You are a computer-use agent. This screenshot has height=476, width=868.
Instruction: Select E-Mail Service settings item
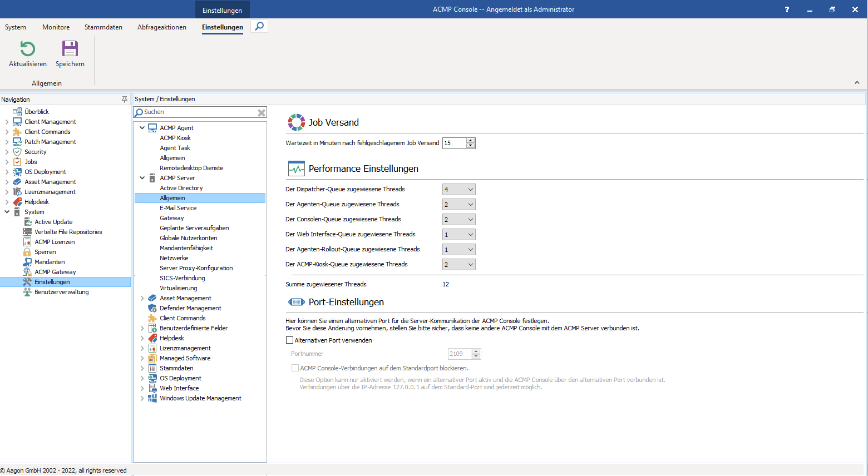click(178, 208)
